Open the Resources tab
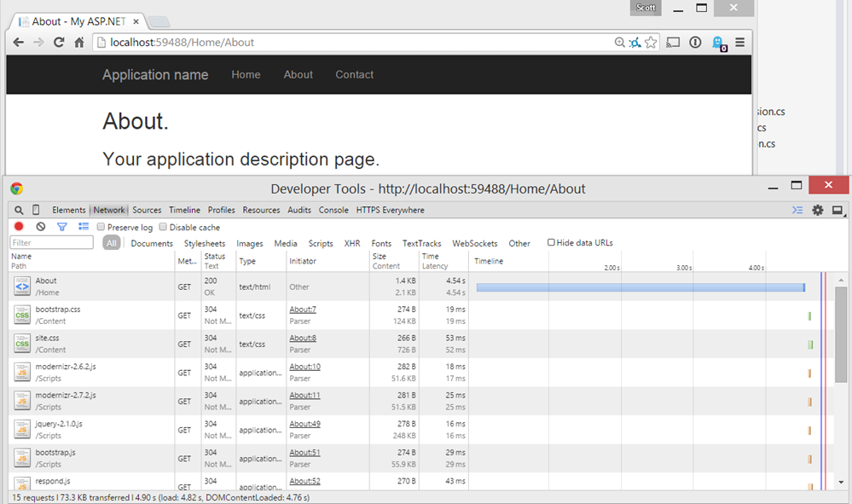 pos(261,210)
